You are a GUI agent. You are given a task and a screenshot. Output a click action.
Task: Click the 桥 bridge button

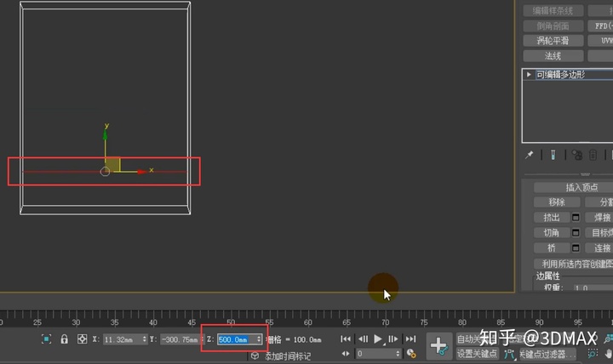tap(551, 248)
